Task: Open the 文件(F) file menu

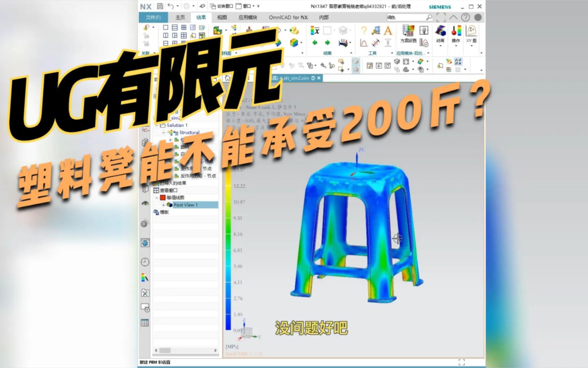Action: click(x=153, y=17)
